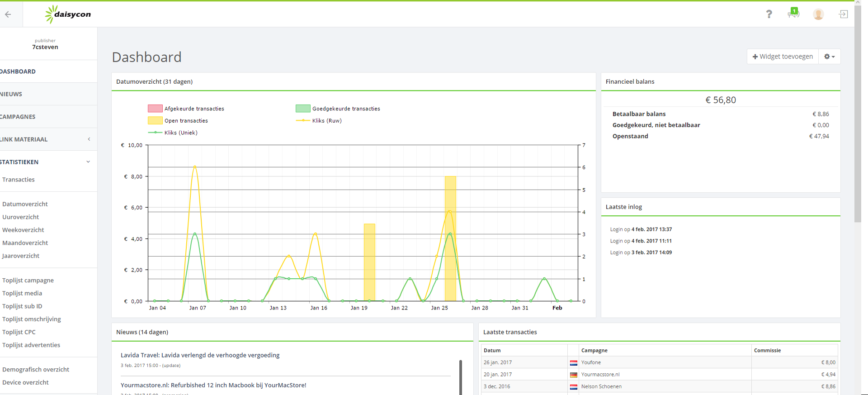This screenshot has width=868, height=395.
Task: Toggle Afgekeurde transacties legend swatch
Action: 155,109
